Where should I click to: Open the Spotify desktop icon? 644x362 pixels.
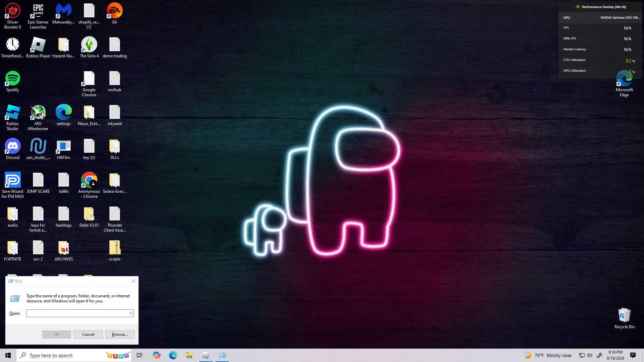point(12,78)
